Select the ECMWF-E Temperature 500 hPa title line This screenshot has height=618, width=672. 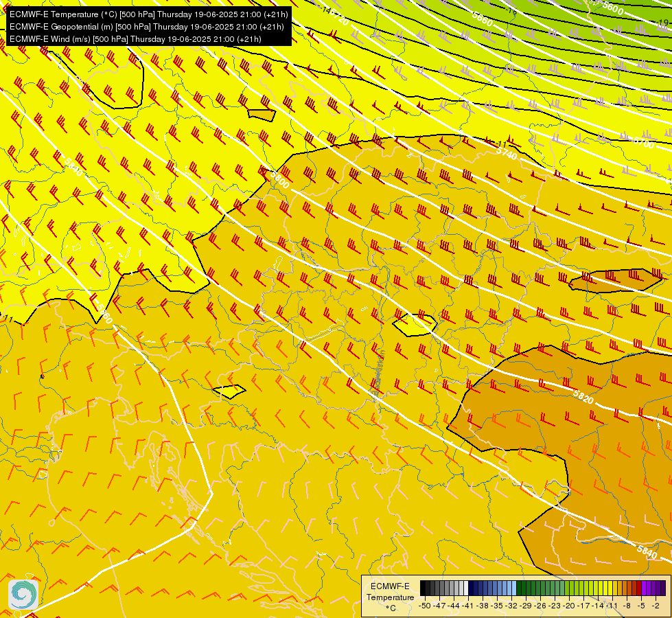148,14
